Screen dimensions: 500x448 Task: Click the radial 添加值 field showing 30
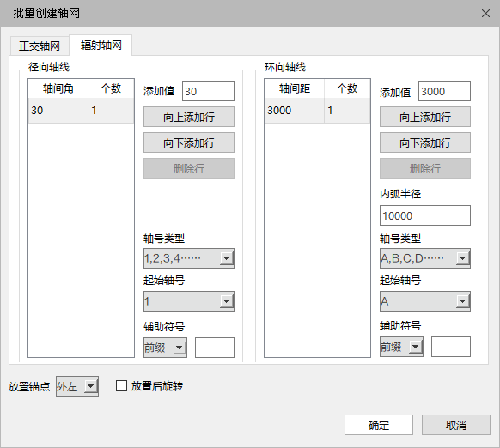click(x=208, y=91)
